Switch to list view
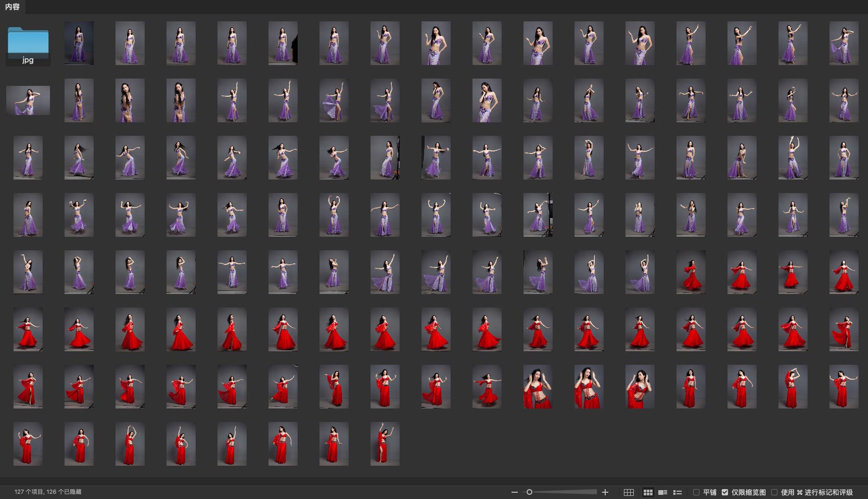868x499 pixels. click(x=677, y=492)
